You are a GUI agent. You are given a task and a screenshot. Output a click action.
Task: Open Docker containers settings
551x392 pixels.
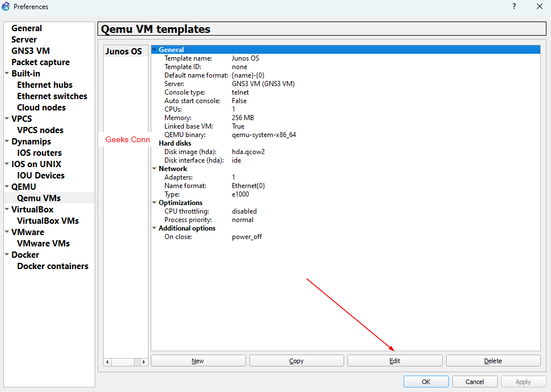53,266
